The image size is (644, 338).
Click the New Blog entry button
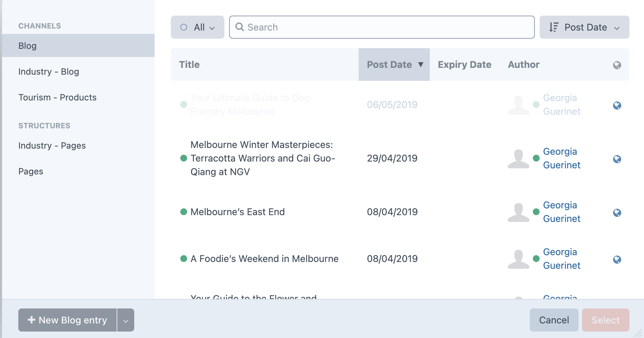(x=67, y=320)
